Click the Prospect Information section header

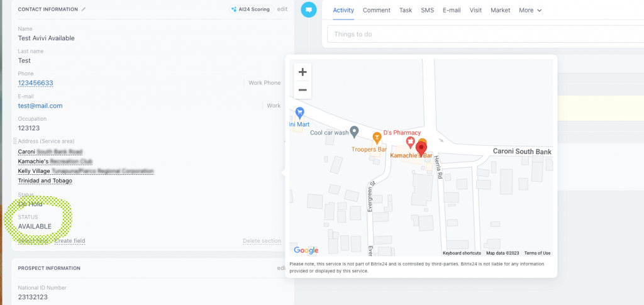(49, 268)
